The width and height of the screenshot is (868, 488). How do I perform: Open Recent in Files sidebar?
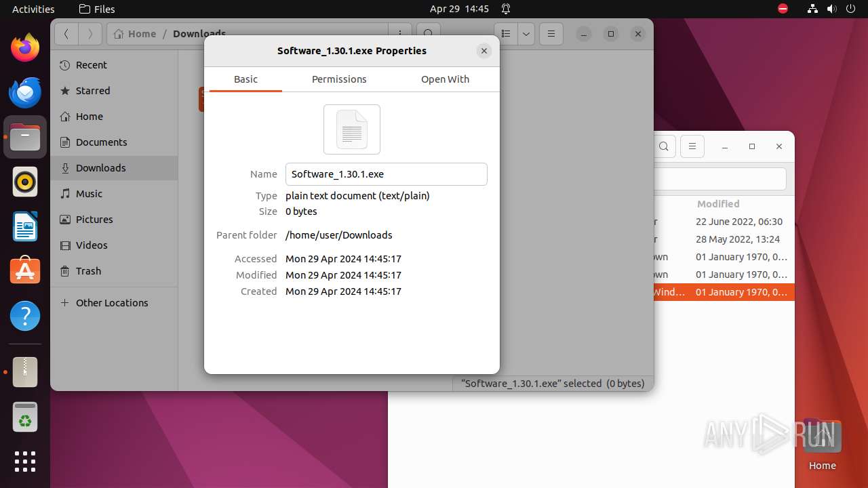[x=114, y=65]
